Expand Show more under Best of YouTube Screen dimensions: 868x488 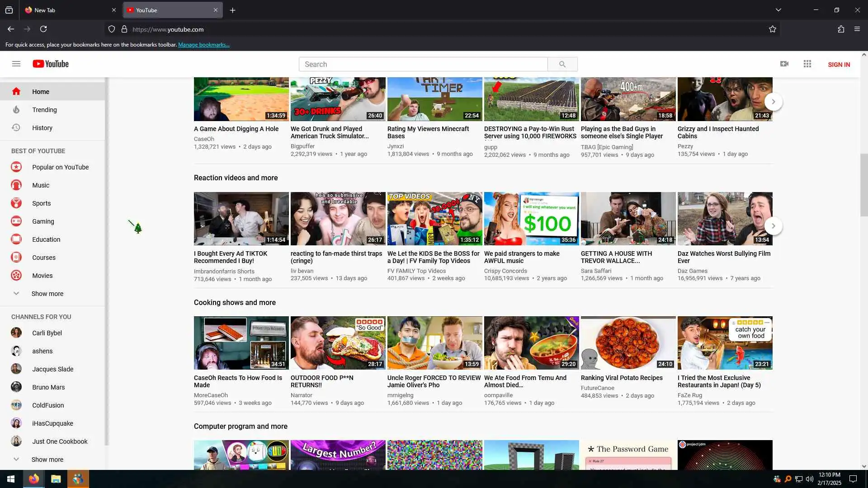click(x=47, y=294)
